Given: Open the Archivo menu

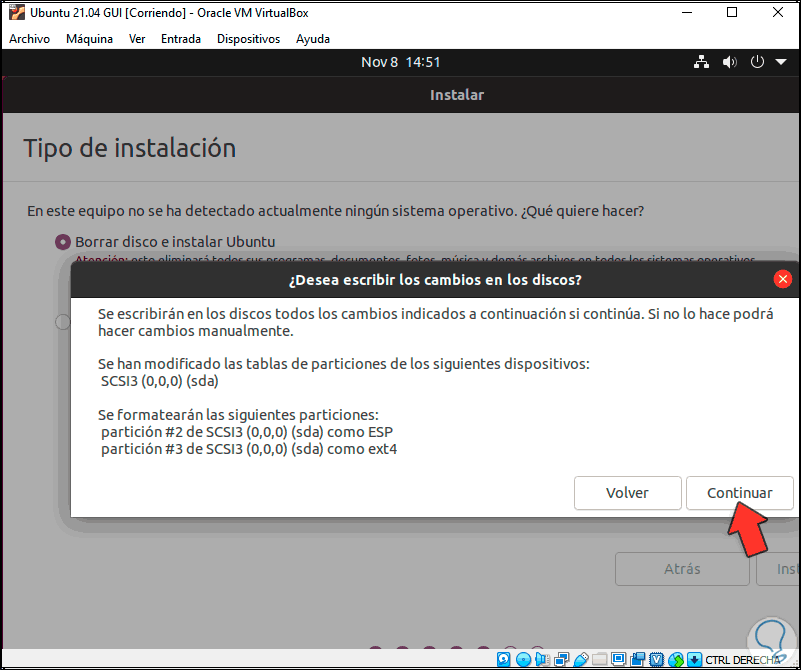Looking at the screenshot, I should [x=30, y=39].
